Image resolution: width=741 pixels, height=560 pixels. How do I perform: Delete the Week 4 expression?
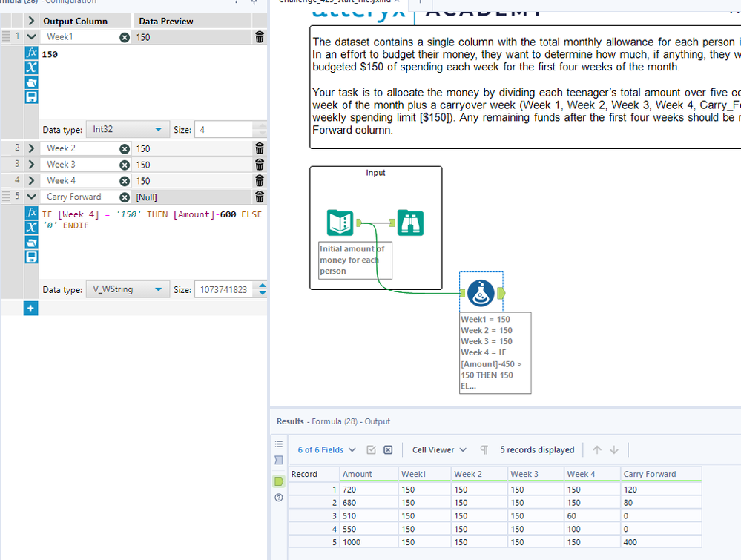coord(260,180)
